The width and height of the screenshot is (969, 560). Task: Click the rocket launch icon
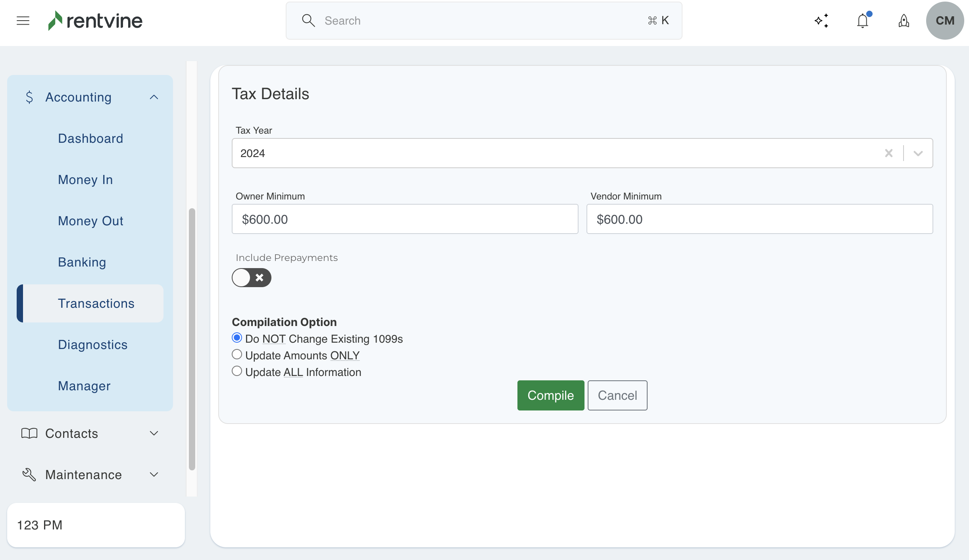coord(904,21)
